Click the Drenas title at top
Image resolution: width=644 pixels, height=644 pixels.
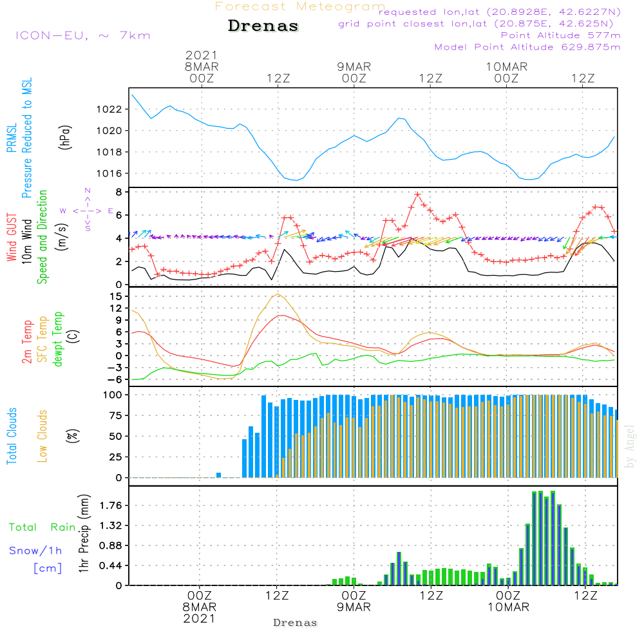[263, 26]
